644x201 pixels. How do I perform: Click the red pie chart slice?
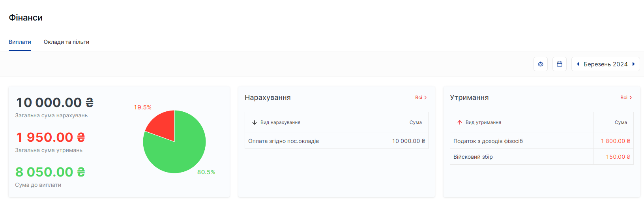[x=163, y=124]
